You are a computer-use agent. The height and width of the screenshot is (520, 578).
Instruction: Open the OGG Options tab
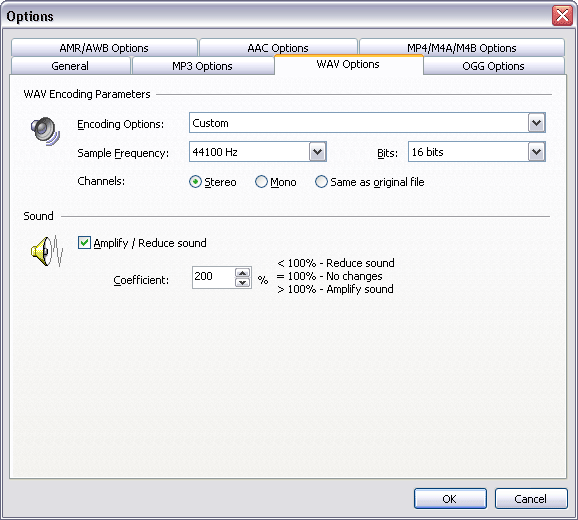coord(493,66)
